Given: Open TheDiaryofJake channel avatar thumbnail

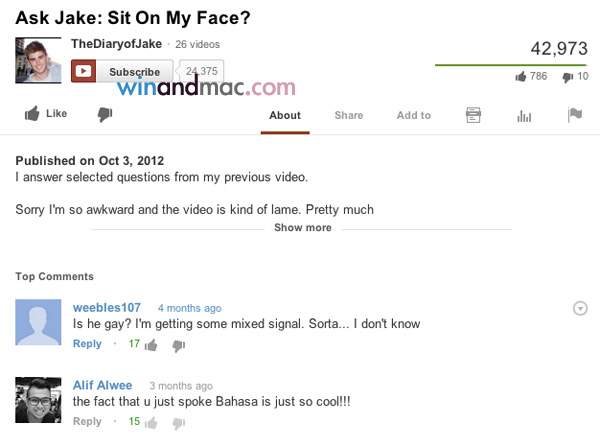Looking at the screenshot, I should click(39, 61).
